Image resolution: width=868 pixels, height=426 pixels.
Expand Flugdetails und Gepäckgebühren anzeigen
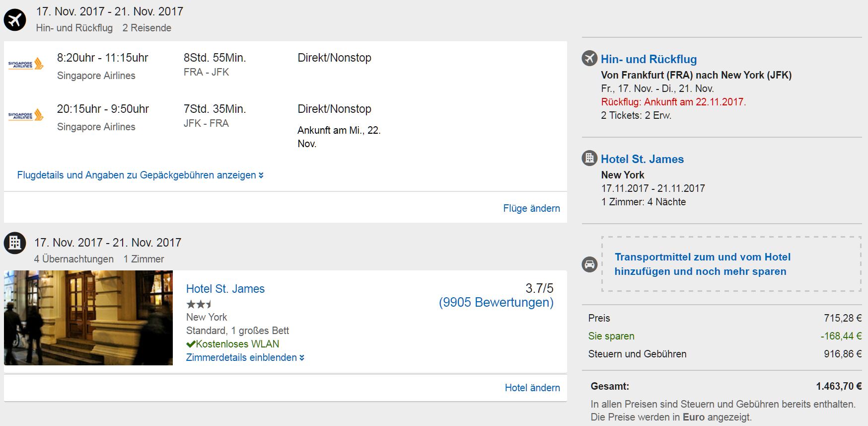137,175
